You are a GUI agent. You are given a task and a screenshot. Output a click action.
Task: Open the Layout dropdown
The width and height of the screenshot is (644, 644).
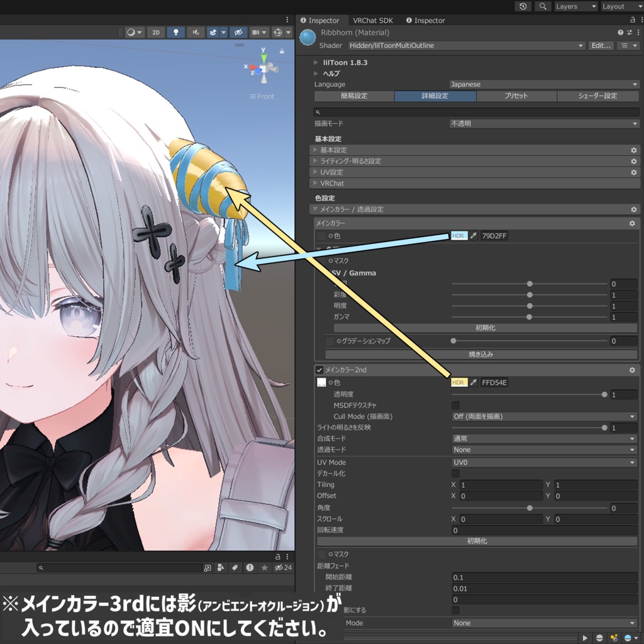(621, 6)
